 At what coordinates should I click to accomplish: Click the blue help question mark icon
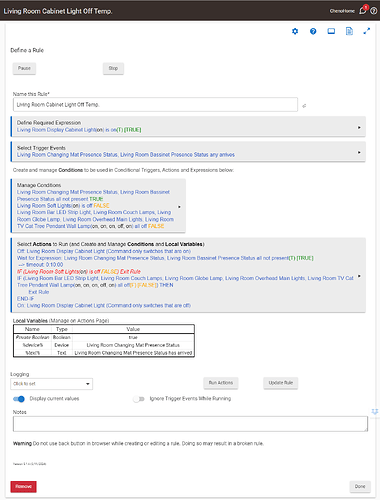click(313, 31)
